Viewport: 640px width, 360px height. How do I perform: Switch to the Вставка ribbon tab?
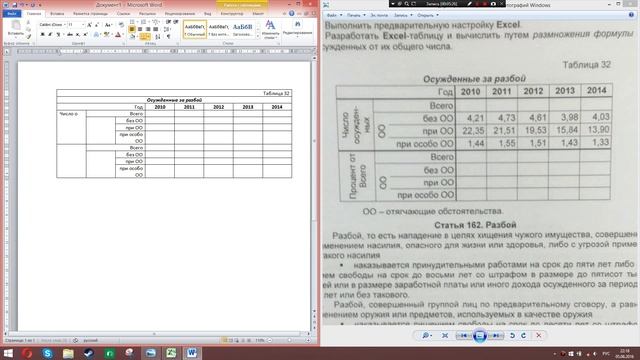[57, 13]
